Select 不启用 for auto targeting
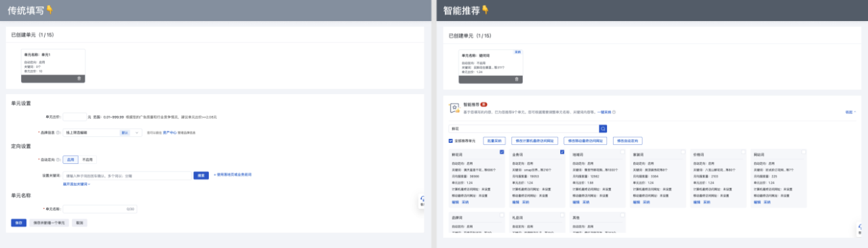This screenshot has width=868, height=248. (x=87, y=160)
